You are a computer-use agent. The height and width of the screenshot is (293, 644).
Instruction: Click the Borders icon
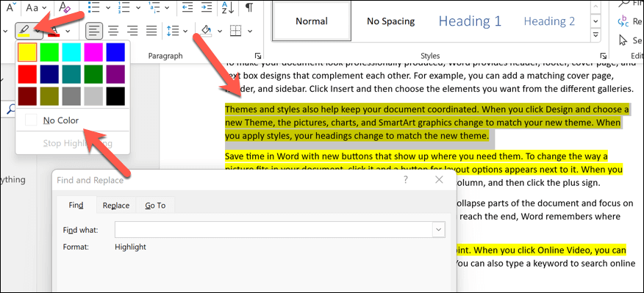point(235,30)
